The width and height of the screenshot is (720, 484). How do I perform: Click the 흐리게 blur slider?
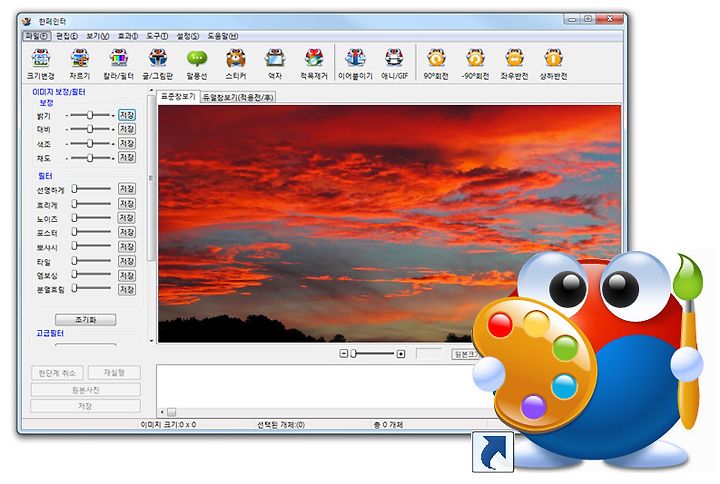(x=91, y=203)
